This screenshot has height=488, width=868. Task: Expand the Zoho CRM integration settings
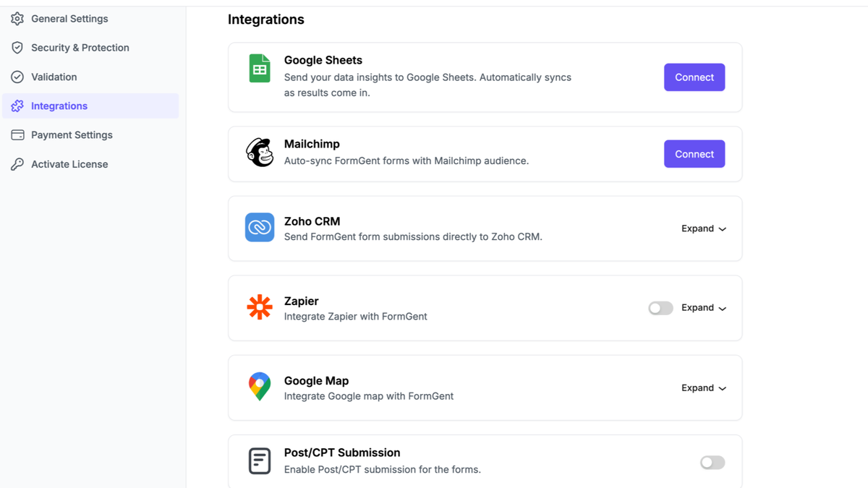point(703,228)
